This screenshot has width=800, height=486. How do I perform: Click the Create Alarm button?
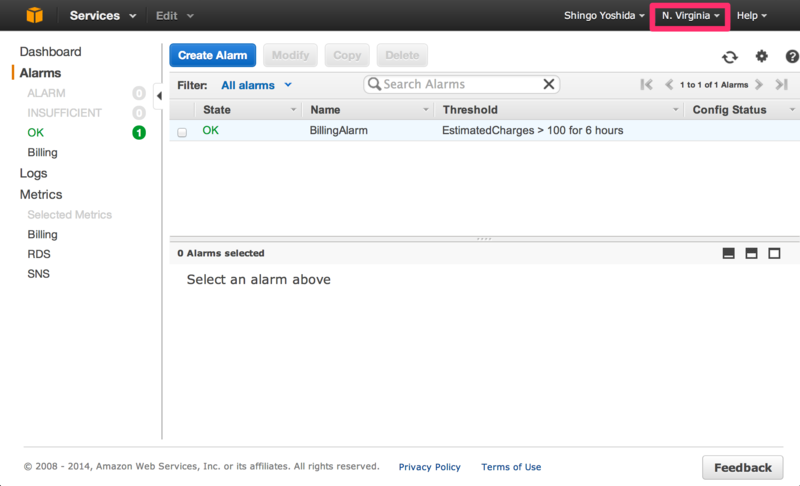(x=212, y=55)
